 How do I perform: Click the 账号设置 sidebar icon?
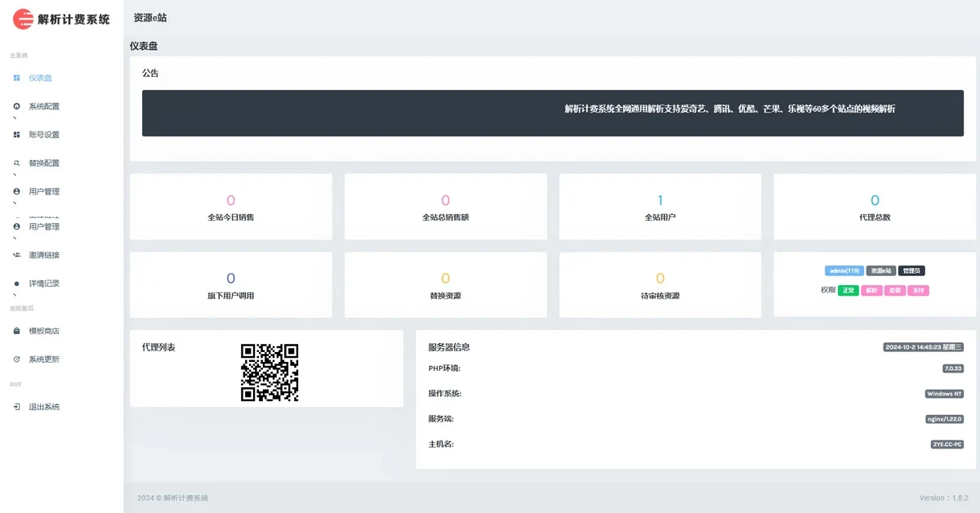(x=16, y=135)
